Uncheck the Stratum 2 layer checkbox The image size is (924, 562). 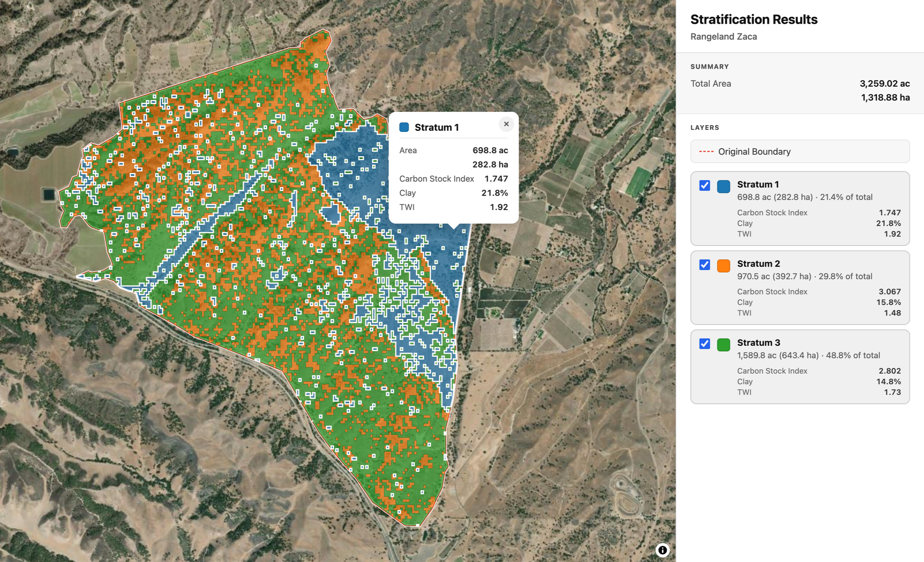point(705,265)
